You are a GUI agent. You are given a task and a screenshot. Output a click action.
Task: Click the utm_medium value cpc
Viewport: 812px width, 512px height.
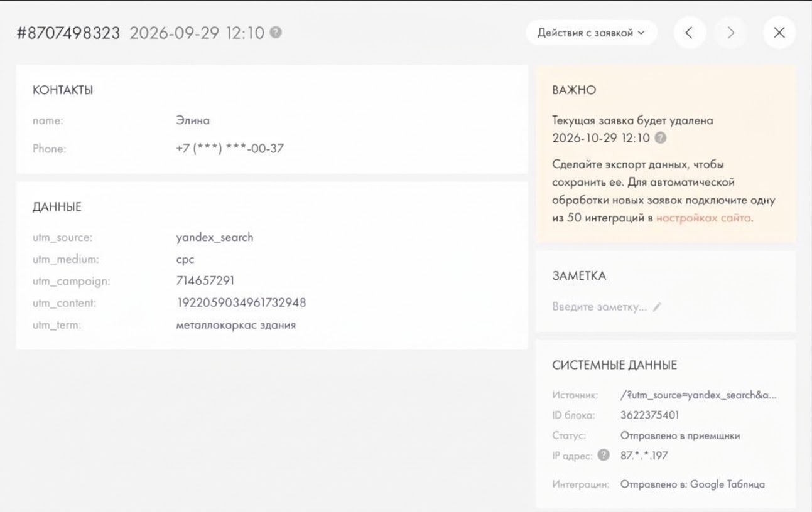185,260
